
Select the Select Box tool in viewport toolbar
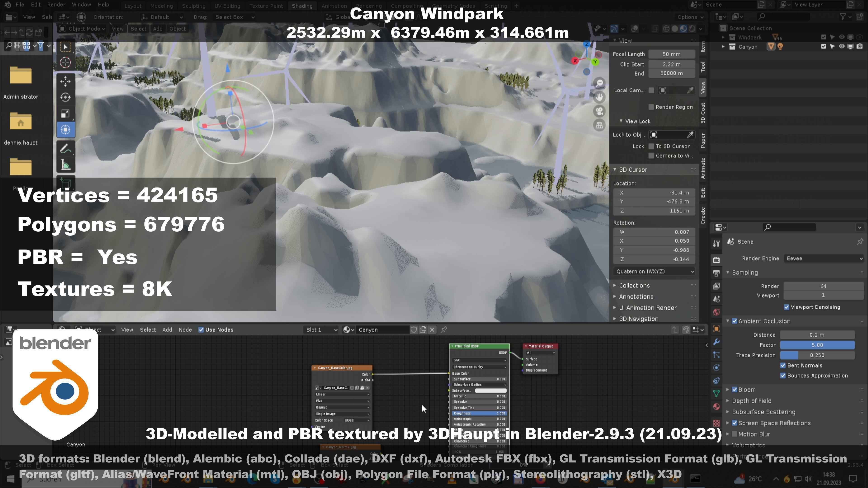pyautogui.click(x=65, y=47)
